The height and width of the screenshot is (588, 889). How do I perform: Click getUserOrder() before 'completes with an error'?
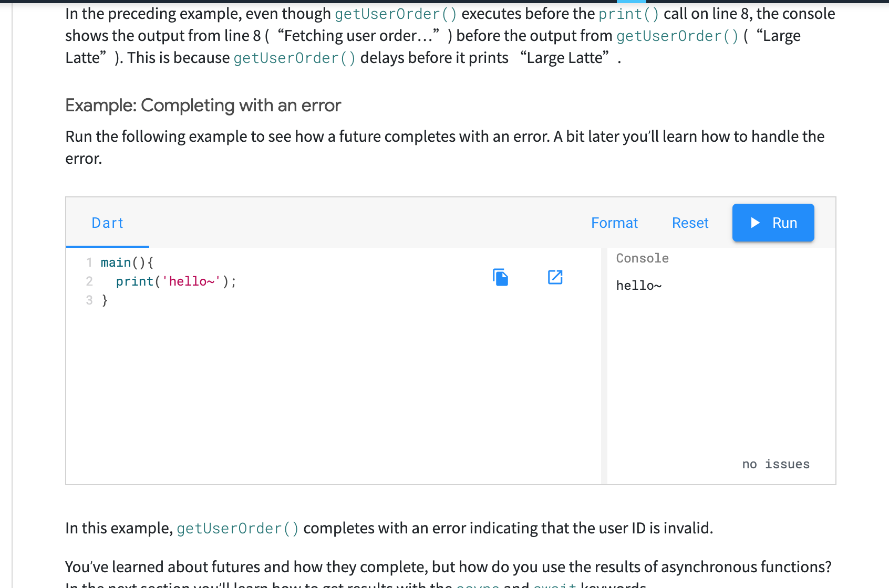[237, 529]
